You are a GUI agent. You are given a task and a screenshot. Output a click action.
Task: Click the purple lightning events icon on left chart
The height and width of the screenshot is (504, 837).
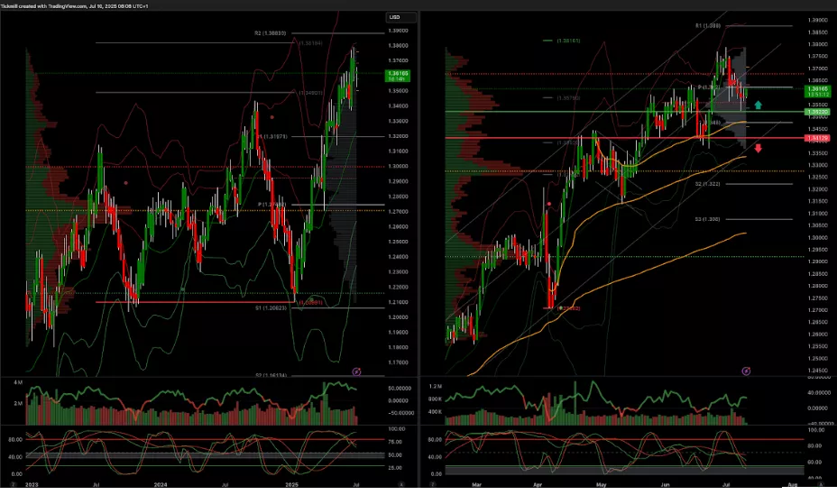pos(355,371)
